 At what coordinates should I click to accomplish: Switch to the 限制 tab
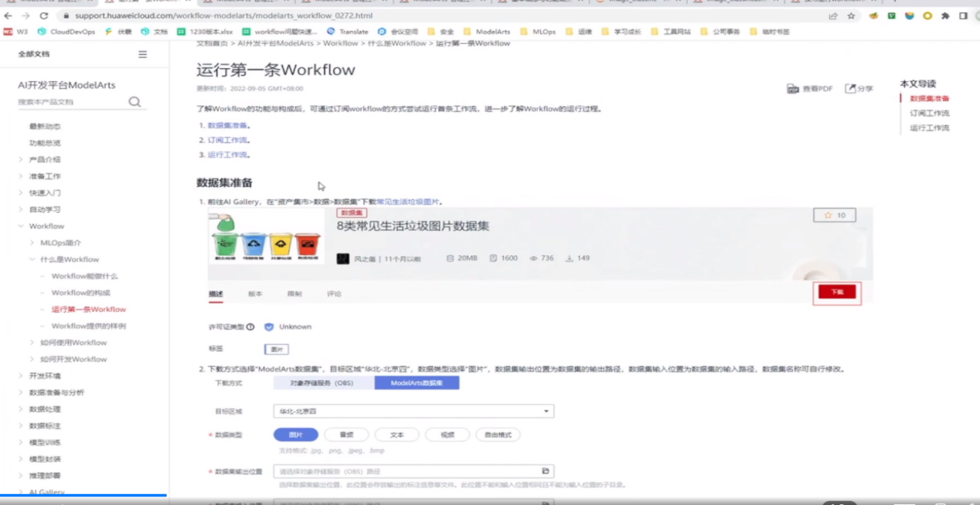294,294
